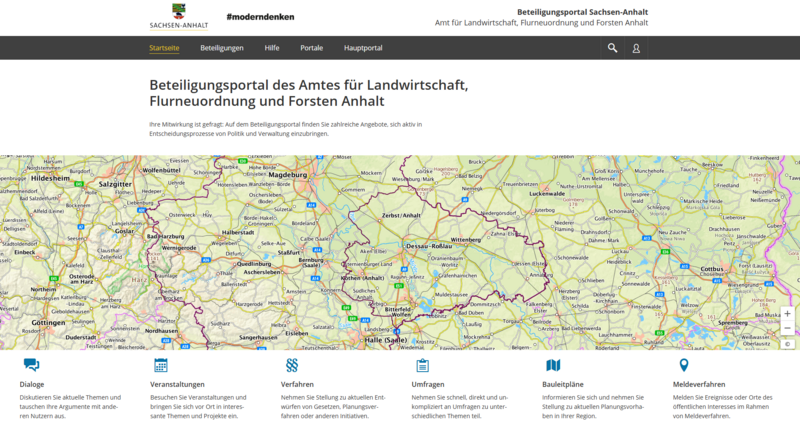Click Nordhausen label on the map
Screen dimensions: 800x433
[x=161, y=330]
